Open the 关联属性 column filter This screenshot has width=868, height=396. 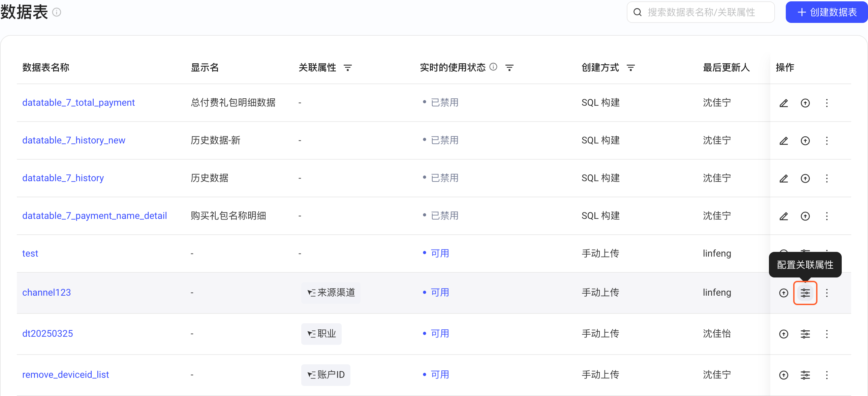pyautogui.click(x=348, y=68)
